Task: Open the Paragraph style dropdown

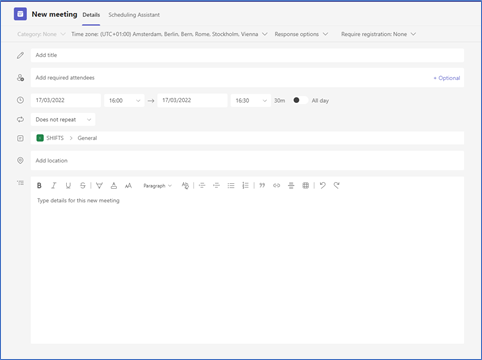Action: (158, 186)
